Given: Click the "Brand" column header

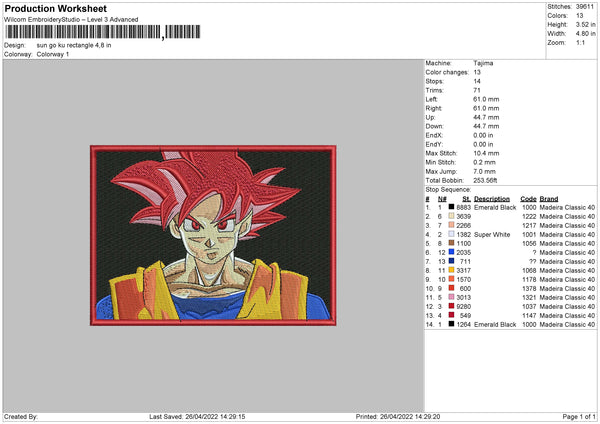Looking at the screenshot, I should [549, 199].
